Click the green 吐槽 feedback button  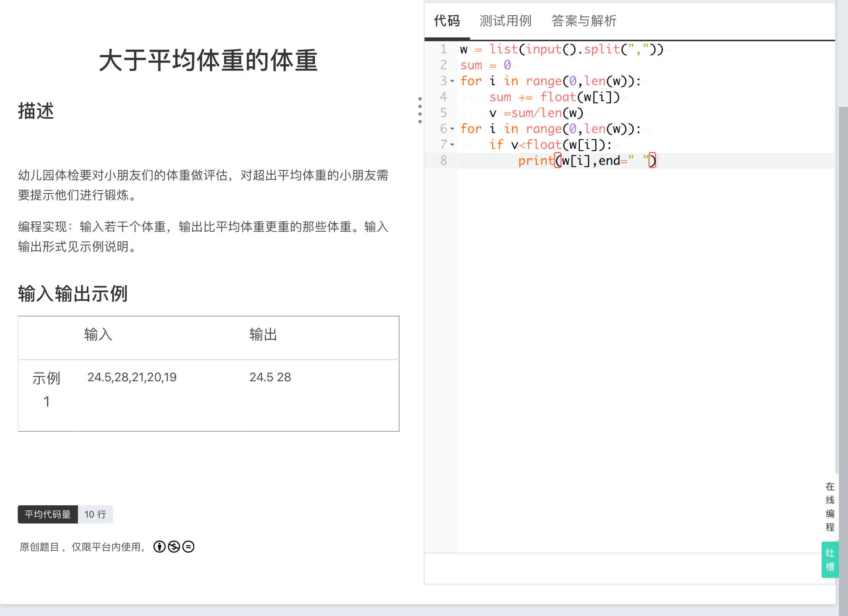click(830, 560)
